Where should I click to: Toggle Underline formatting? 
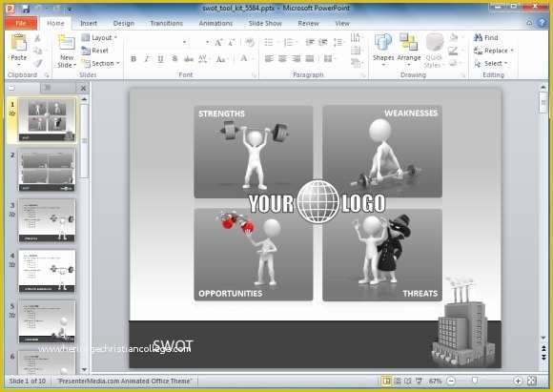pos(160,59)
